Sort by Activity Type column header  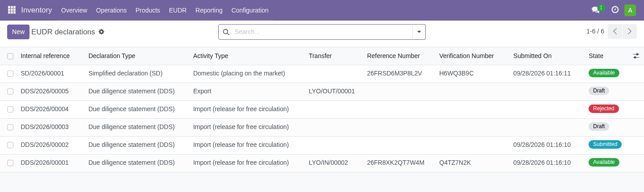point(211,56)
